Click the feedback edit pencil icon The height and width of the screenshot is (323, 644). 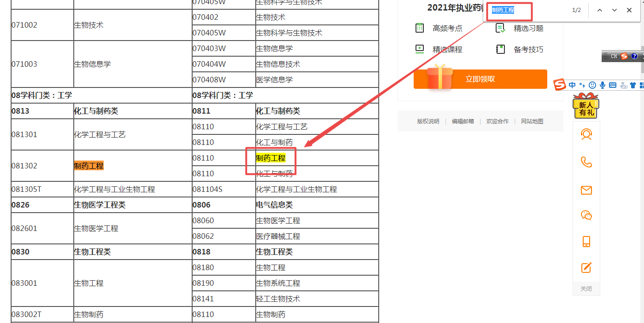coord(586,267)
